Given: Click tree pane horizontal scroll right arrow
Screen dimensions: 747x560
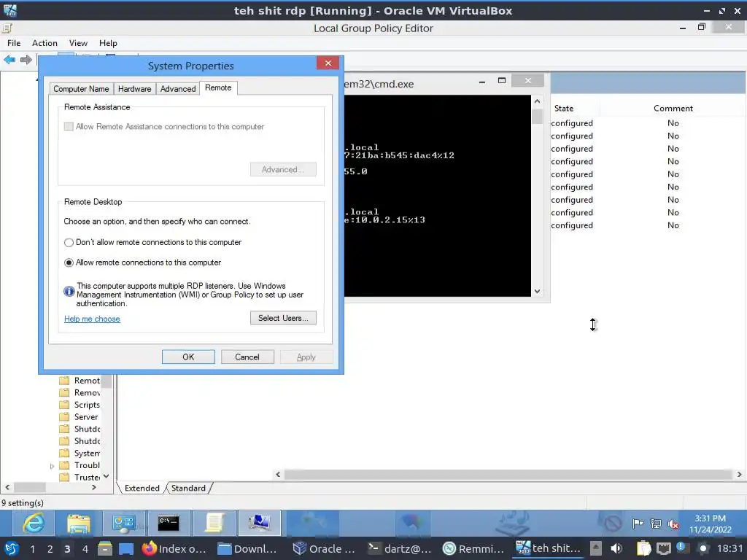Looking at the screenshot, I should point(94,488).
